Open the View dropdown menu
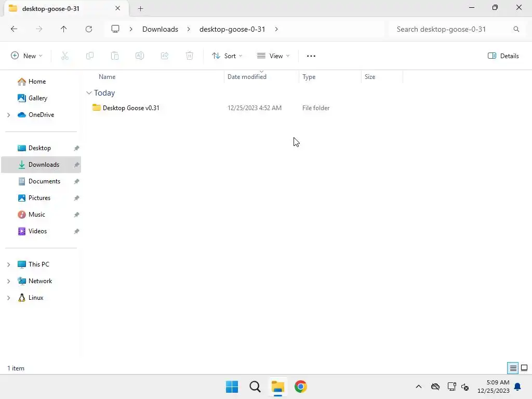Screen dimensions: 532x399 click(273, 56)
